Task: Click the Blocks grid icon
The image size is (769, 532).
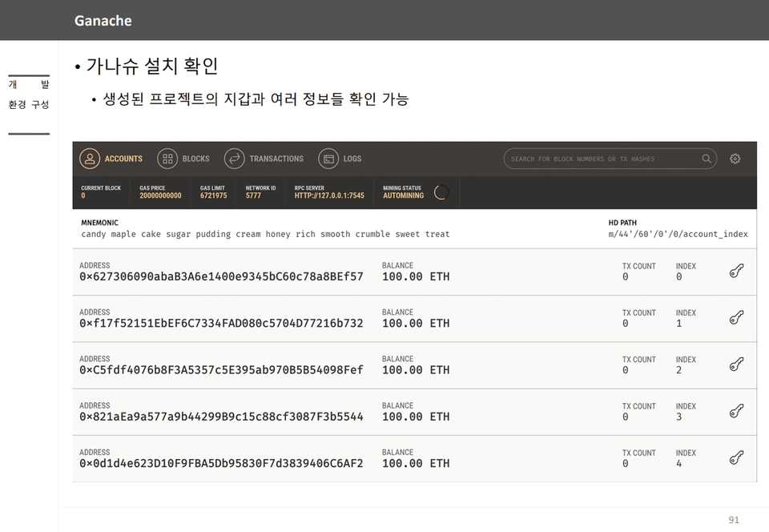Action: 167,159
